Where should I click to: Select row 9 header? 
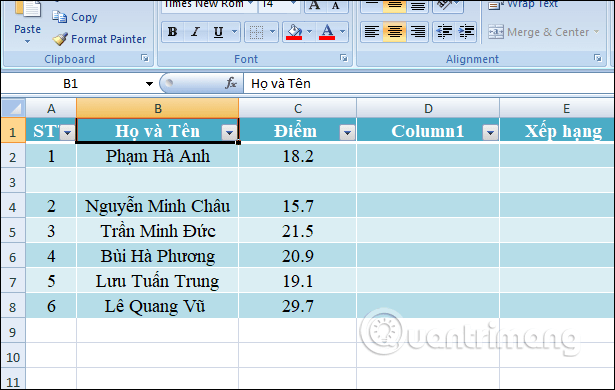click(x=13, y=332)
